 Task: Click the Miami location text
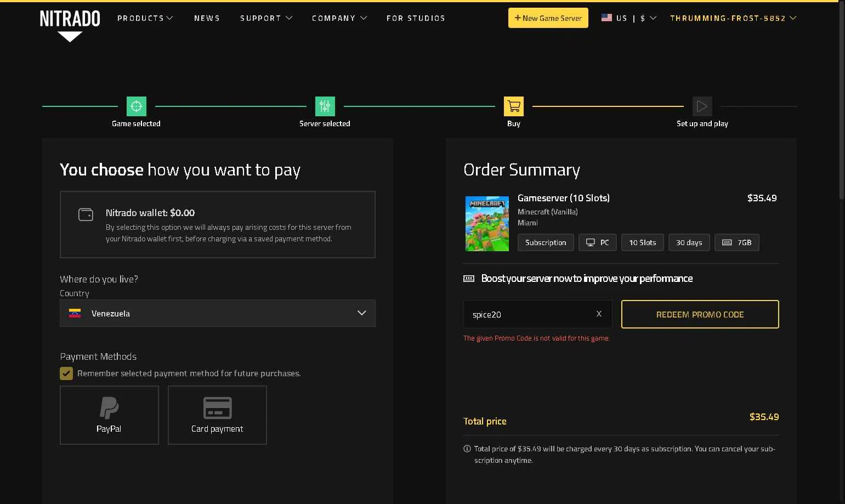[x=528, y=223]
